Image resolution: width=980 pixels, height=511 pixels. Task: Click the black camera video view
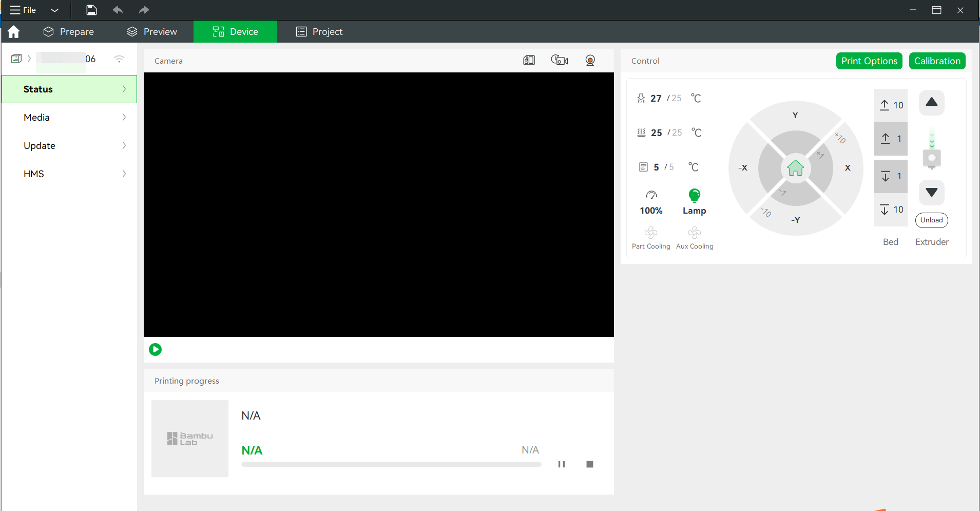click(x=379, y=204)
